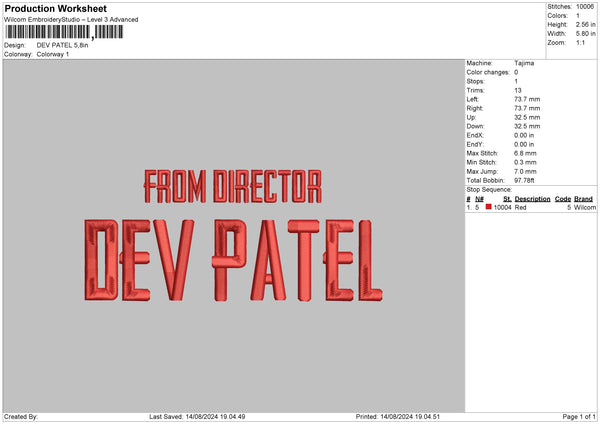600x424 pixels.
Task: Click the 'Description' column header
Action: pos(532,199)
